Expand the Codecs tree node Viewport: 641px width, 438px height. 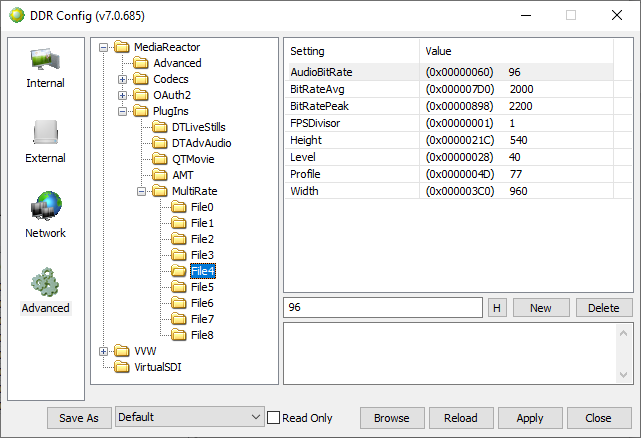pyautogui.click(x=122, y=79)
